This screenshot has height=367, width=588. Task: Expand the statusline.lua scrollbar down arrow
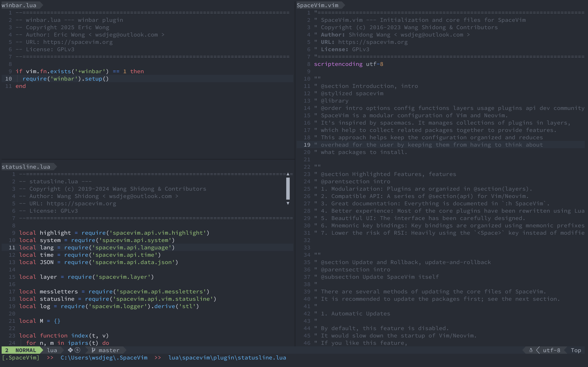(289, 203)
